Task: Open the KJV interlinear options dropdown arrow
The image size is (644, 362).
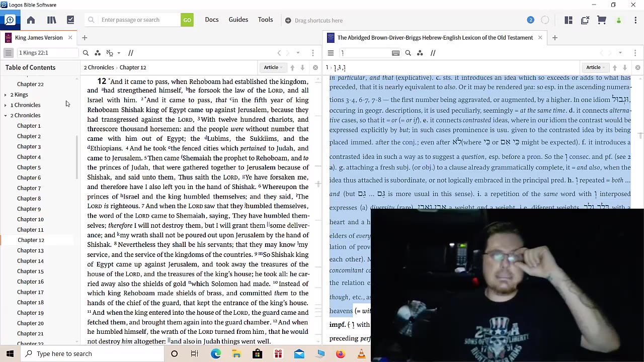Action: click(x=119, y=53)
